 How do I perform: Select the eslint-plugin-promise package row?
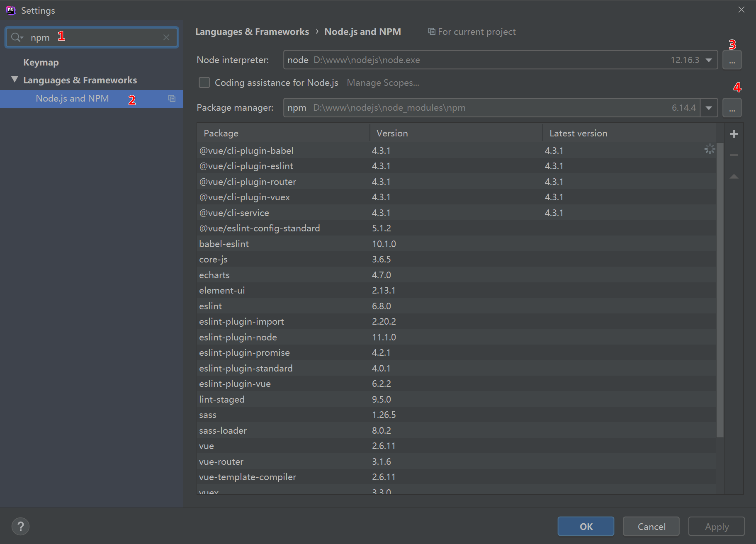[457, 352]
